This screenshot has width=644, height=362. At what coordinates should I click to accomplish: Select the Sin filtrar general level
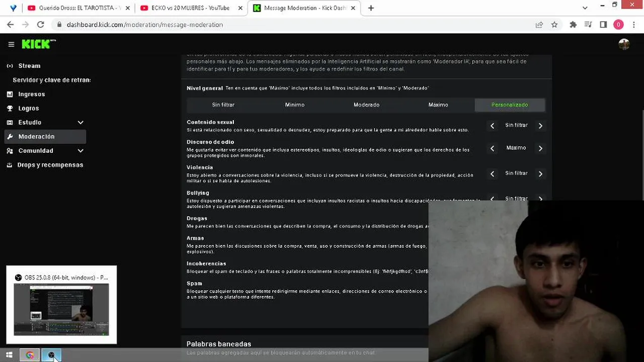coord(223,105)
